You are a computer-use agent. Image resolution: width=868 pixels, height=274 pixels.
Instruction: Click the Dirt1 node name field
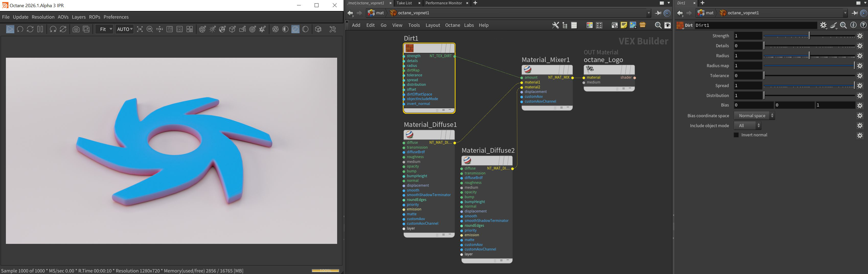point(755,25)
